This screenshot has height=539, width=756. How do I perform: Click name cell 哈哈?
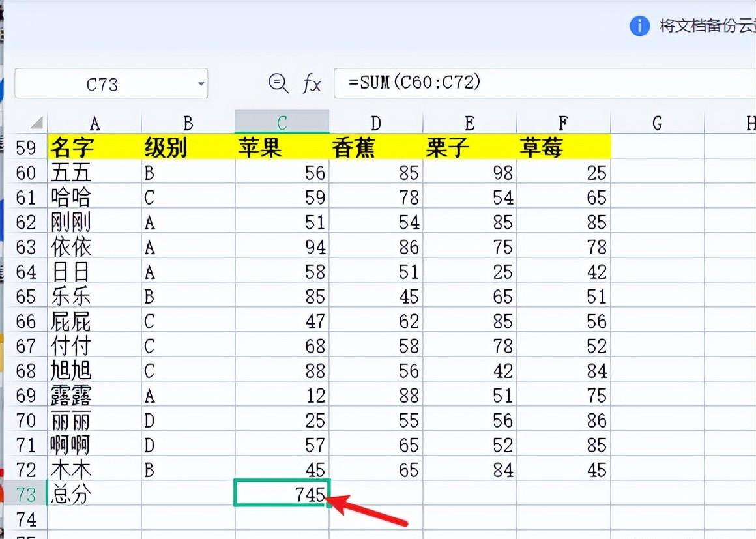point(94,197)
